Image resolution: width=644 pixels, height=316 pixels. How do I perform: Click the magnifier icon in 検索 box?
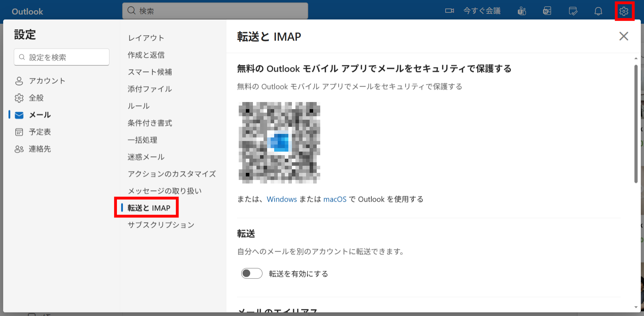coord(131,11)
